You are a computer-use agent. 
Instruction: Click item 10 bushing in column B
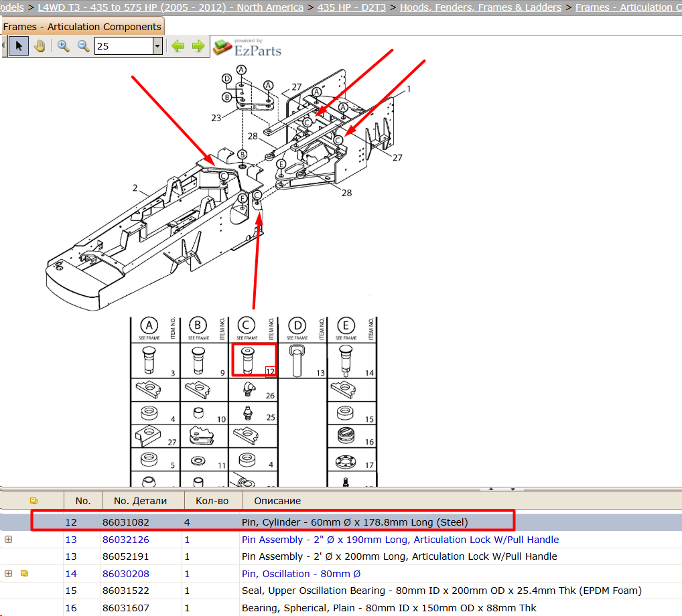tap(198, 412)
